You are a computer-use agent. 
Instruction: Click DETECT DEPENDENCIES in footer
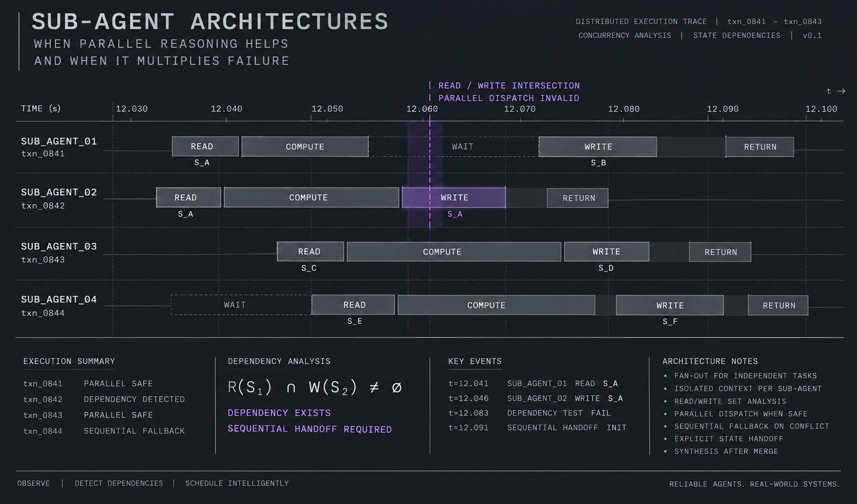tap(118, 483)
